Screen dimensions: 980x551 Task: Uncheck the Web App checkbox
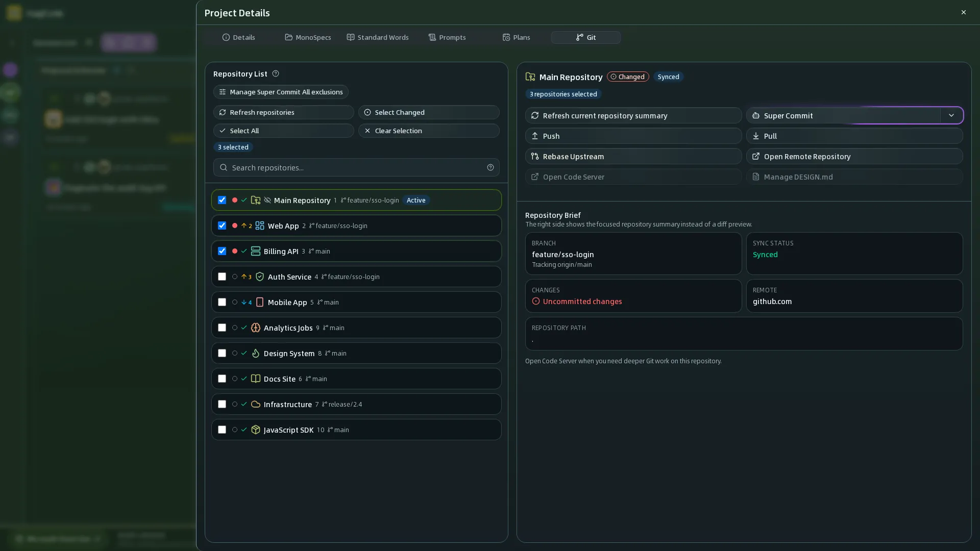point(222,226)
